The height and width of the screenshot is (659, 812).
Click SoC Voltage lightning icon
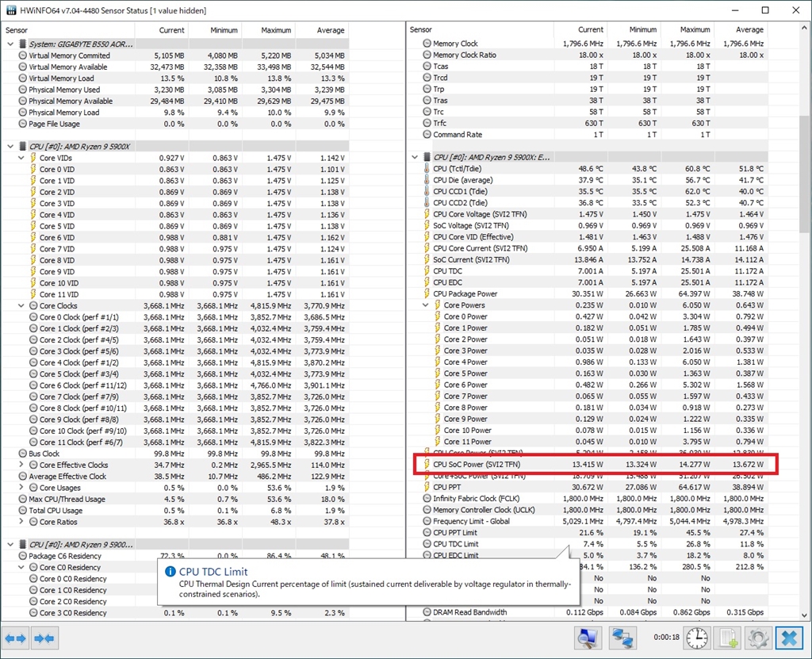click(427, 225)
